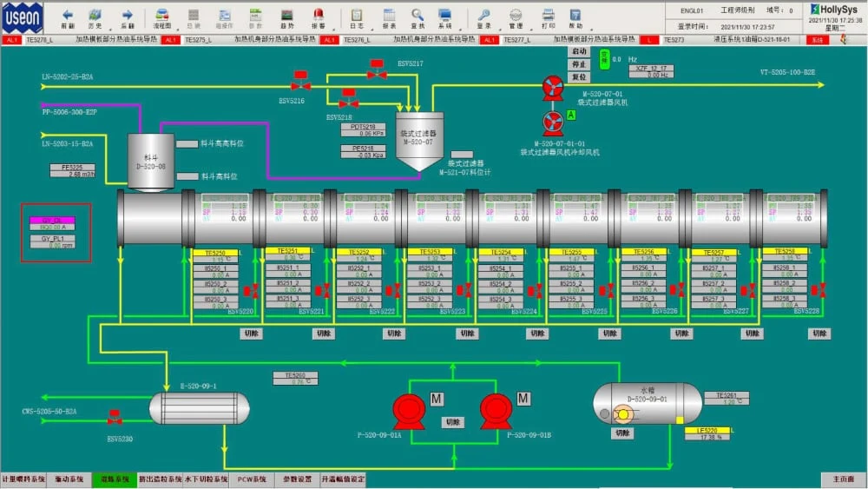868x489 pixels.
Task: Click the 停止 stop button
Action: [579, 64]
